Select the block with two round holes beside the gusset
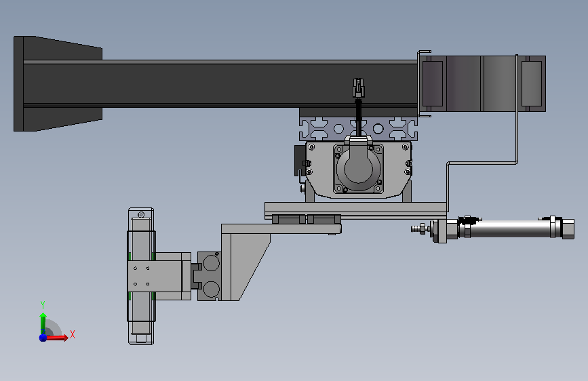The height and width of the screenshot is (381, 588). tap(210, 276)
